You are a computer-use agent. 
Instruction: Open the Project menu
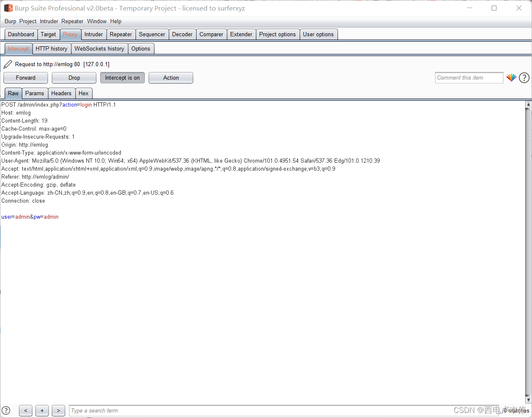tap(28, 21)
